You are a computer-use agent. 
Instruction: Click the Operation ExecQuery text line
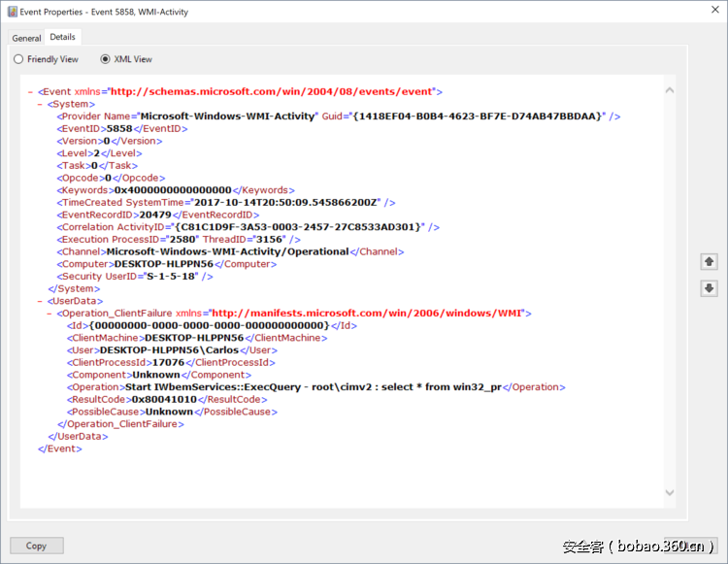(328, 386)
